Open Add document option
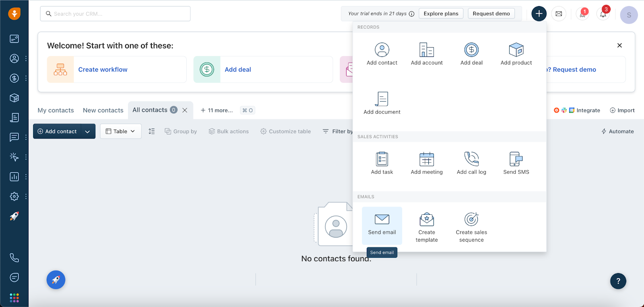This screenshot has width=644, height=307. coord(382,103)
